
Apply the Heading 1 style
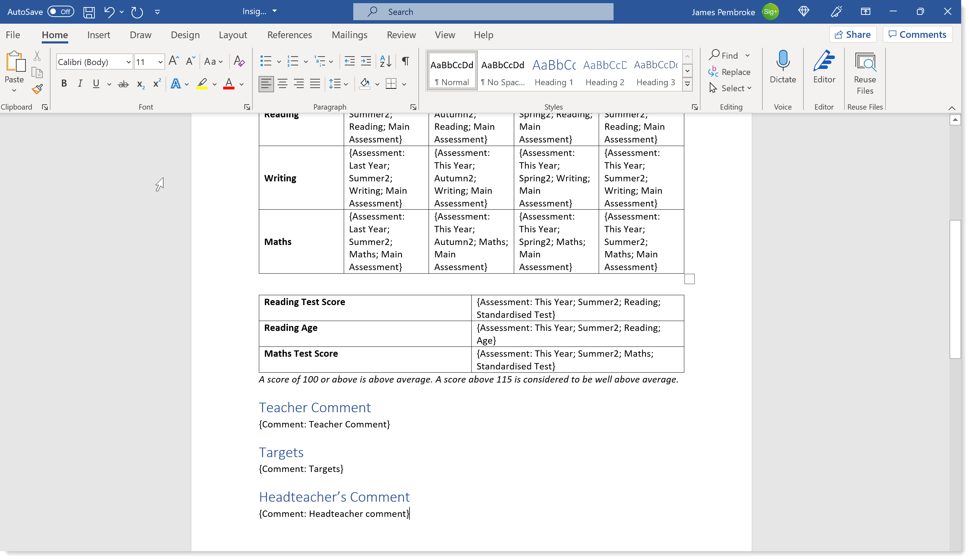tap(553, 71)
